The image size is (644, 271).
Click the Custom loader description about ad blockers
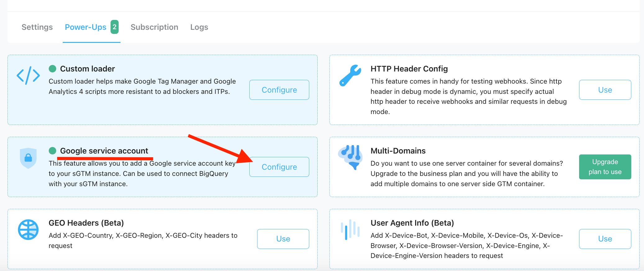click(142, 86)
